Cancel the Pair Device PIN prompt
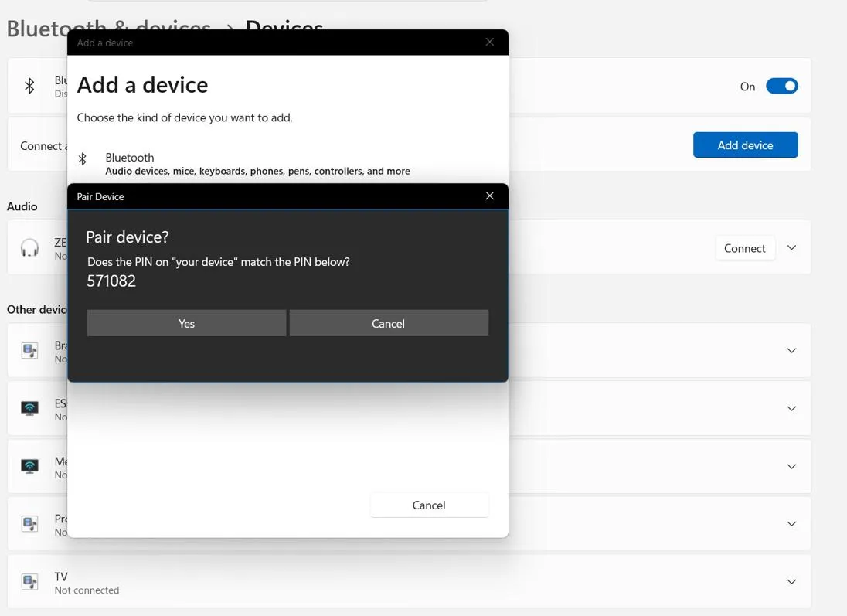 click(x=389, y=323)
